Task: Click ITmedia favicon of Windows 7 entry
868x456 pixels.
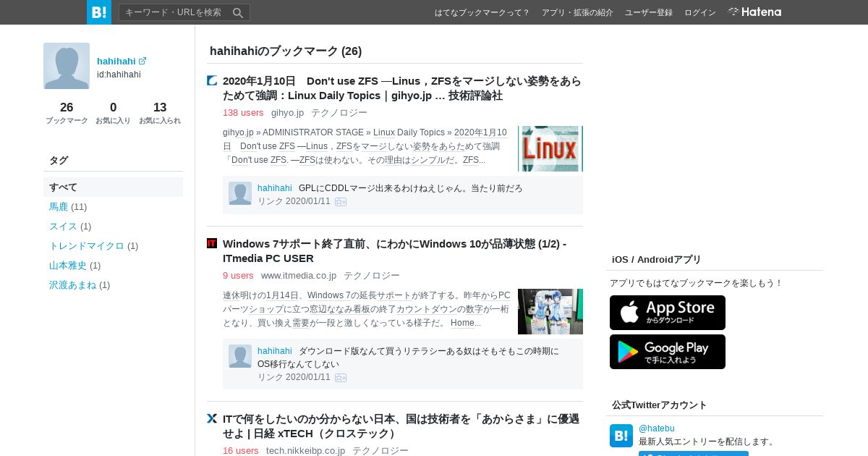Action: click(212, 243)
